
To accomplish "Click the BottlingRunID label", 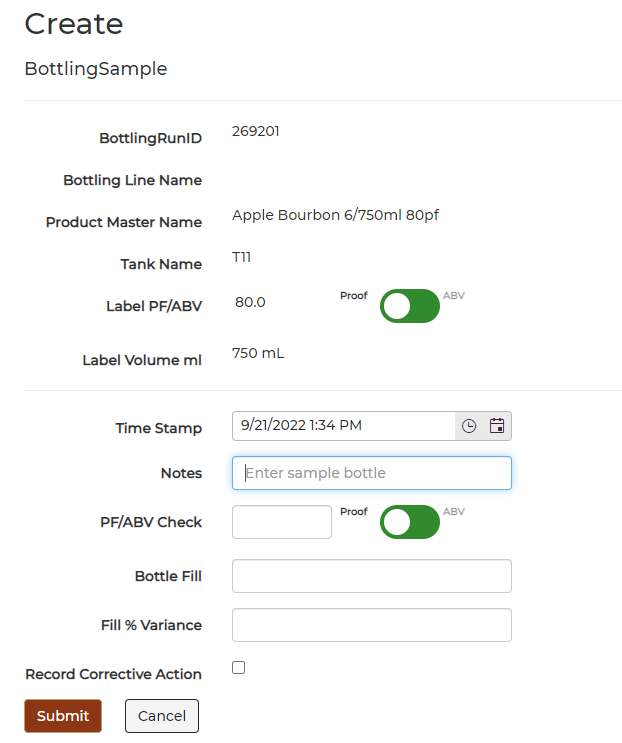I will 151,138.
